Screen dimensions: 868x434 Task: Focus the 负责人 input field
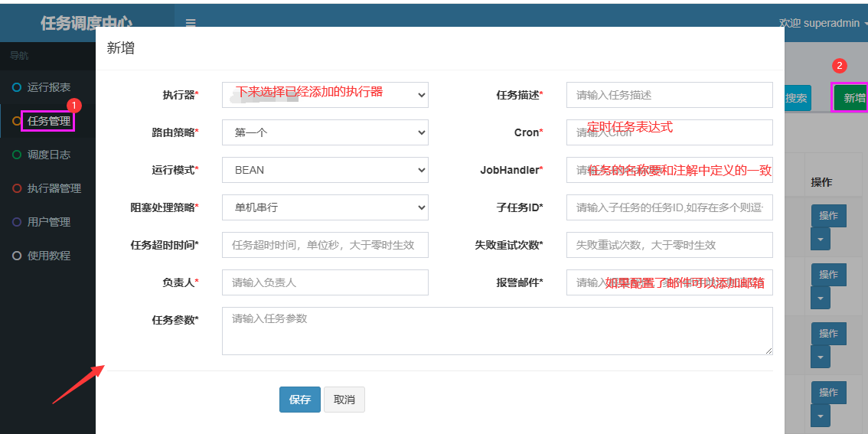click(x=325, y=282)
